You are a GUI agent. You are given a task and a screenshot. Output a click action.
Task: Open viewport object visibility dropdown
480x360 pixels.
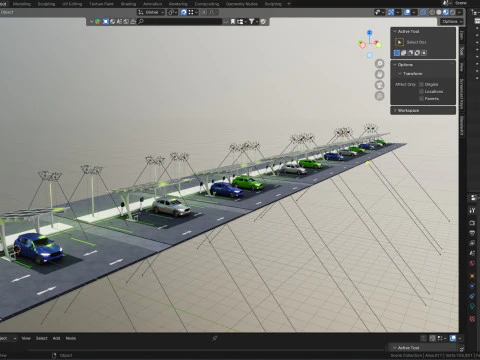[379, 12]
